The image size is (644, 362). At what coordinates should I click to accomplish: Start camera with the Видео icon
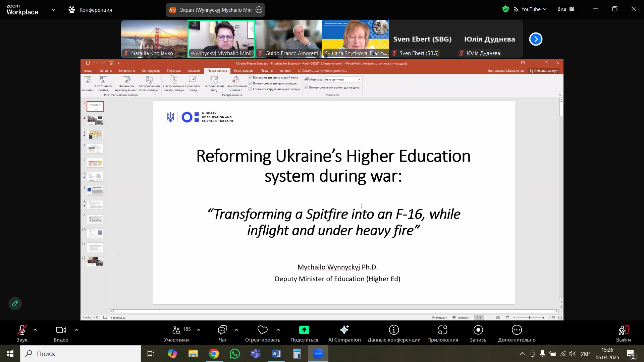coord(61,330)
